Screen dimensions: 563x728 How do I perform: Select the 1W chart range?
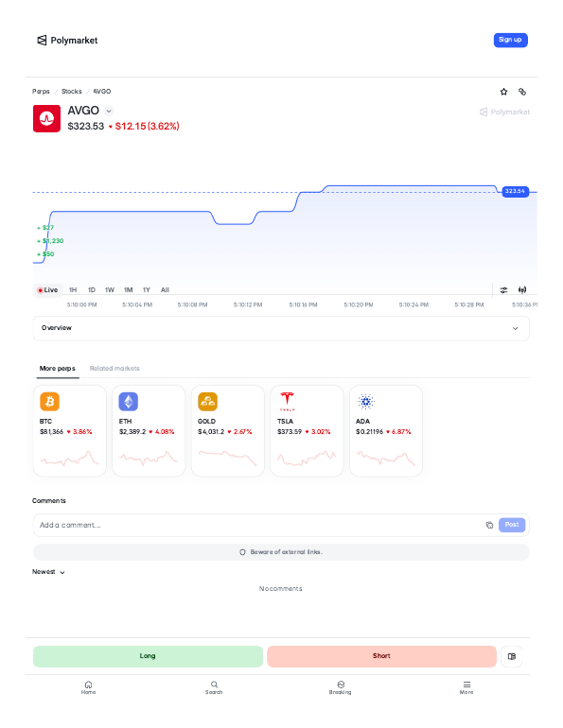(110, 289)
